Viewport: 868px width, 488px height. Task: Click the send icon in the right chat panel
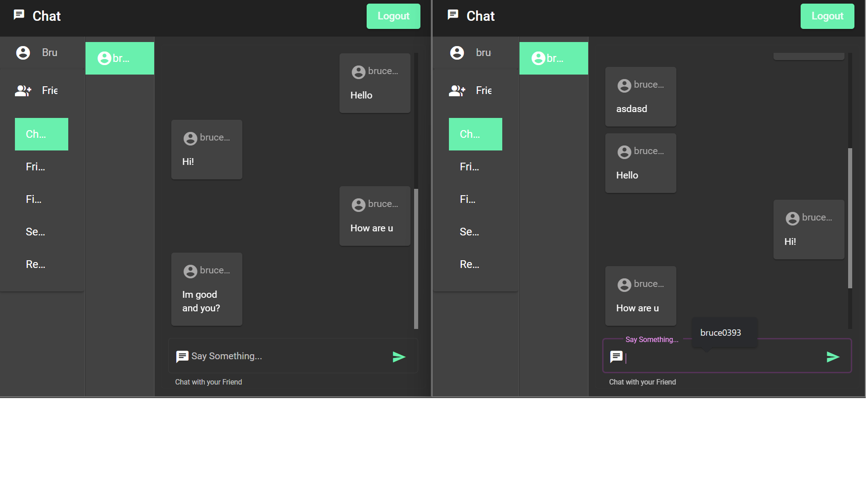834,357
